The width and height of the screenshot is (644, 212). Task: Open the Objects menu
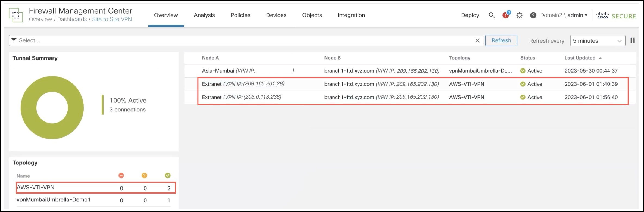(312, 15)
